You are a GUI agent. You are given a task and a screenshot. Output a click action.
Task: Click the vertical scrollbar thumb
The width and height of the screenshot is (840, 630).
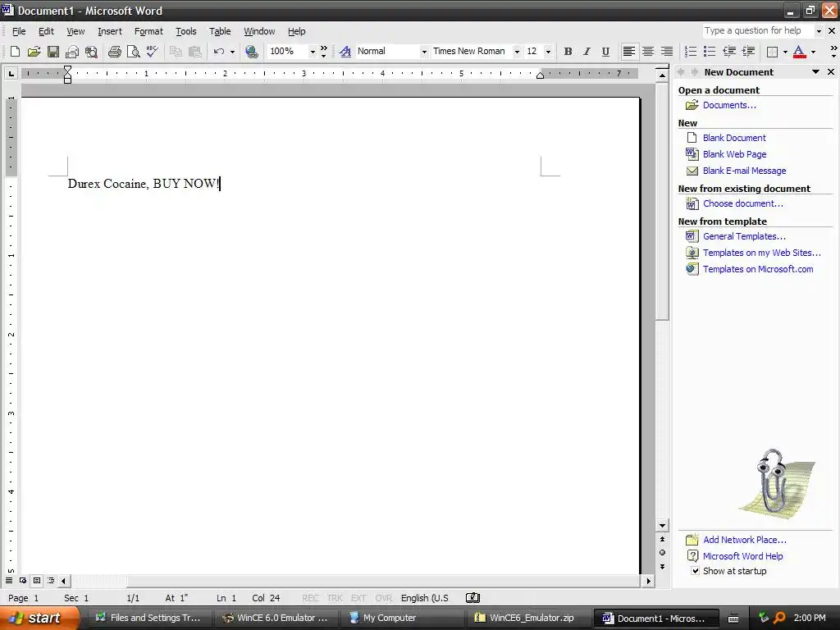coord(662,200)
